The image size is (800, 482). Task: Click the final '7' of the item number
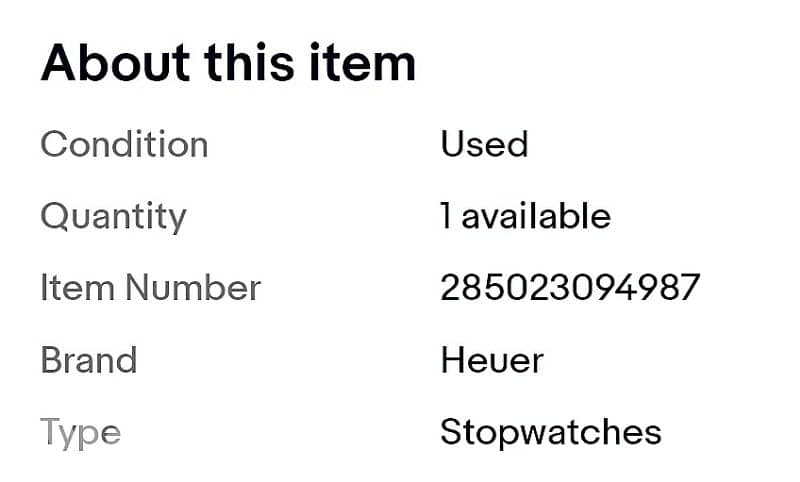point(690,288)
